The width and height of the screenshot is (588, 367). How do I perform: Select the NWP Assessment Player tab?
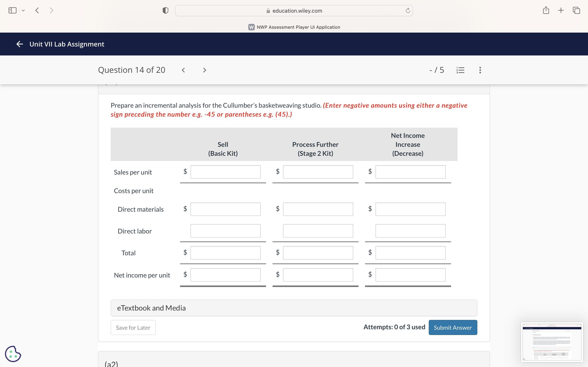pyautogui.click(x=294, y=27)
